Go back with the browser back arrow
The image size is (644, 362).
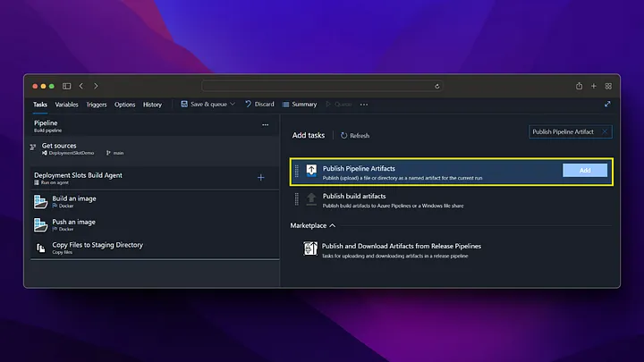[81, 86]
